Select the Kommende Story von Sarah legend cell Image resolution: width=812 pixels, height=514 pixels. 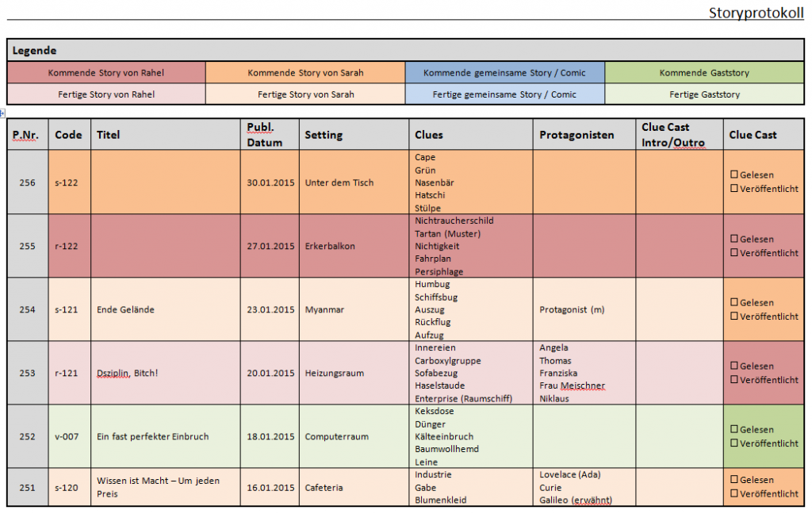pos(305,73)
